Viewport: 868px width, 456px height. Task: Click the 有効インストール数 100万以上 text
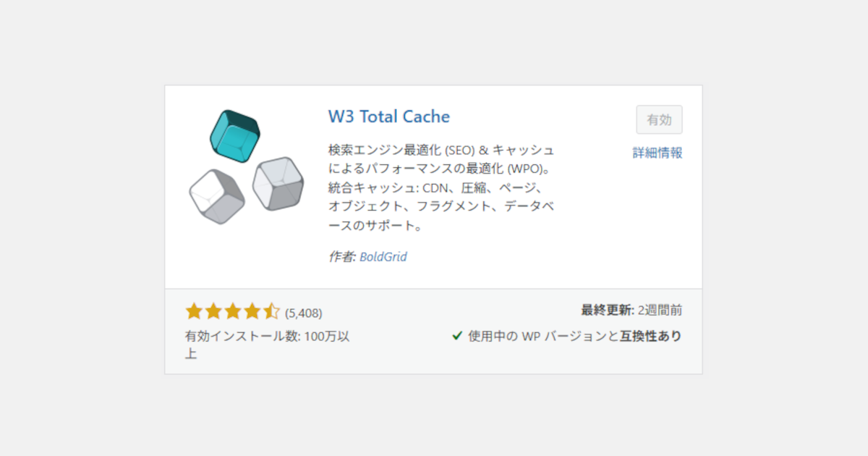268,345
